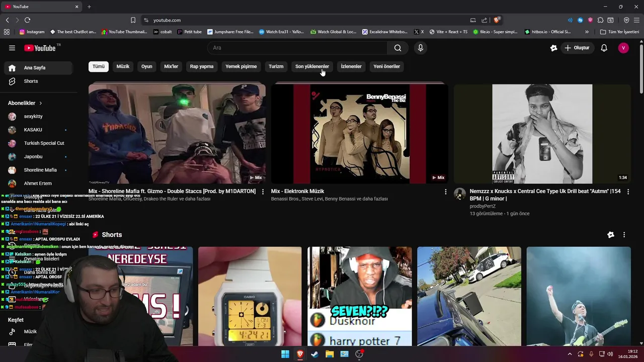
Task: Open the Shazam extension icon
Action: [x=580, y=20]
